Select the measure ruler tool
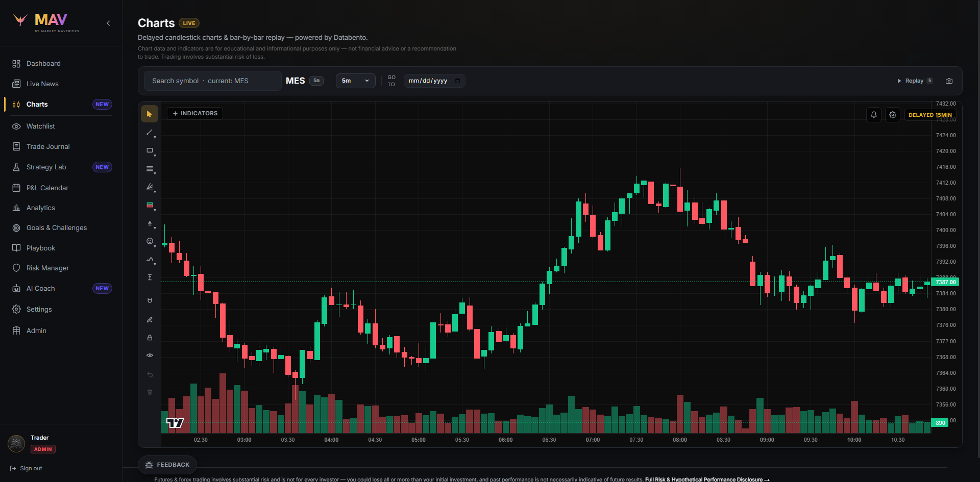 coord(150,277)
